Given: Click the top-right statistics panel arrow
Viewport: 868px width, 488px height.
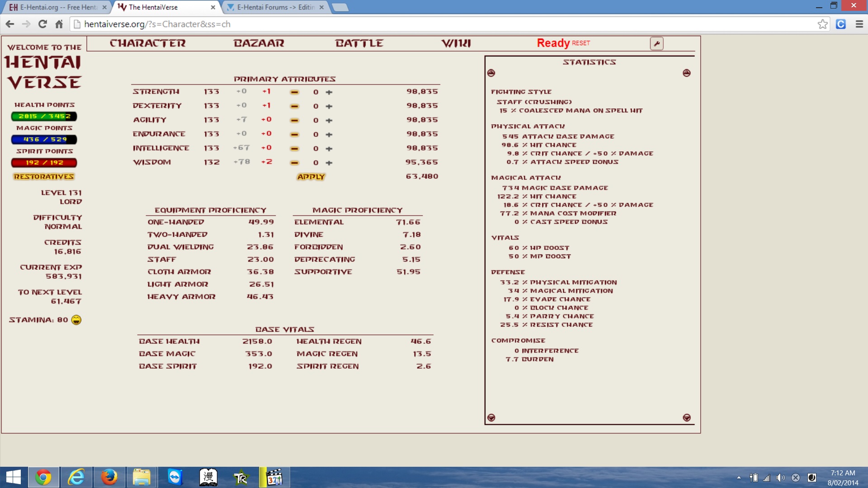Looking at the screenshot, I should click(687, 73).
